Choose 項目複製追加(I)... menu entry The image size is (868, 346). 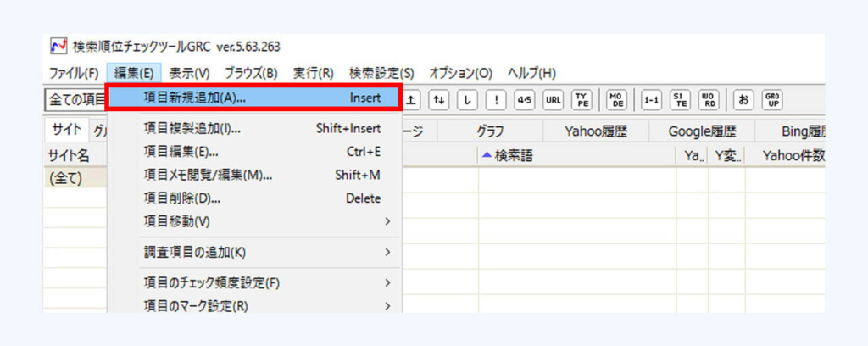click(254, 128)
